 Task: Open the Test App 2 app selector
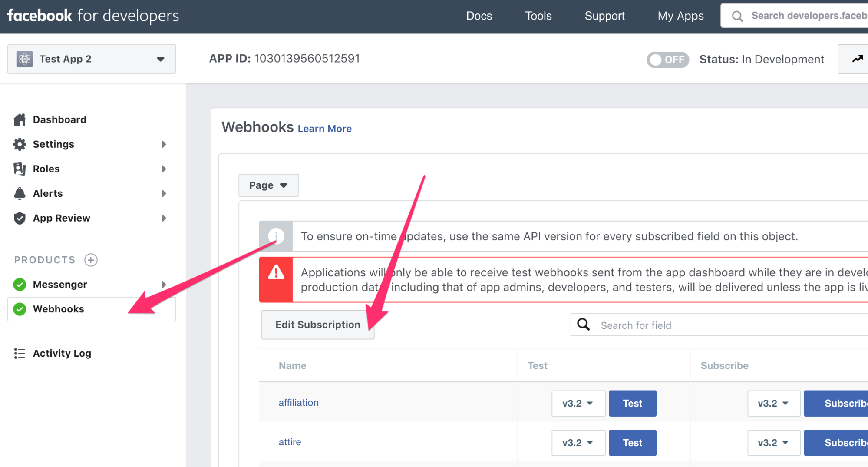point(92,59)
